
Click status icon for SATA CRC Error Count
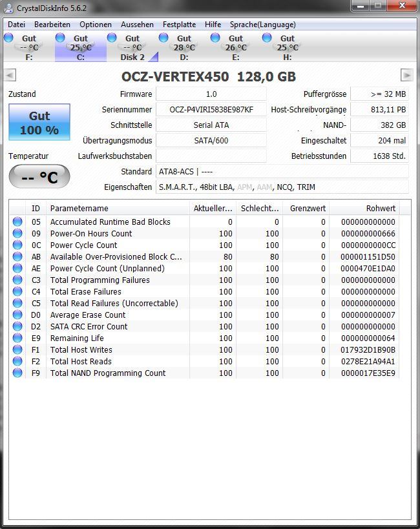(17, 327)
